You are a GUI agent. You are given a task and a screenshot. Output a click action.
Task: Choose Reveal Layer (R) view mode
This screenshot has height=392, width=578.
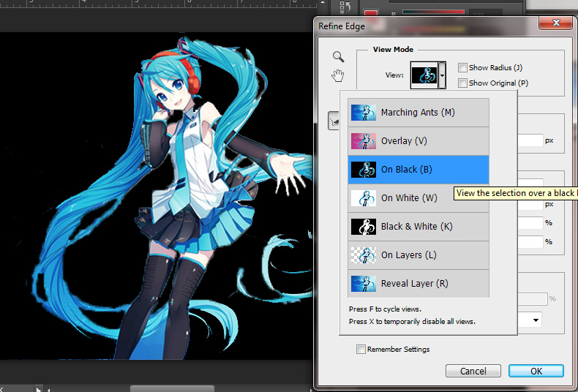pos(419,283)
